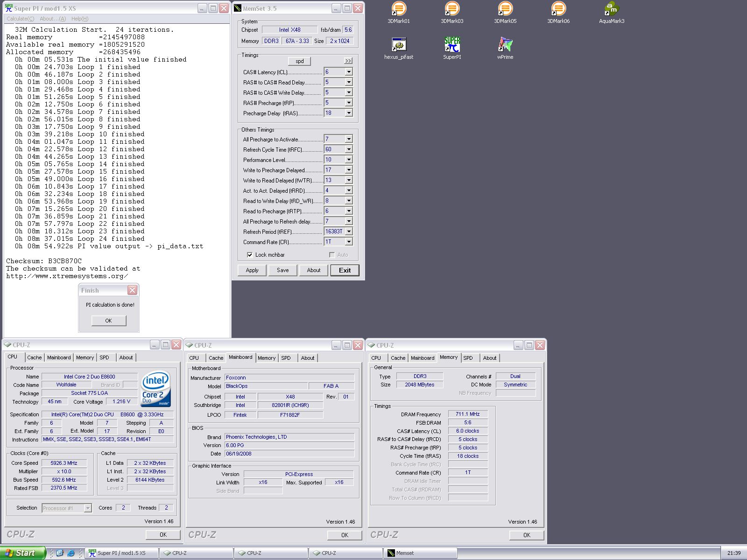Toggle the Auto checkbox in MemSet
This screenshot has height=560, width=747.
tap(332, 255)
